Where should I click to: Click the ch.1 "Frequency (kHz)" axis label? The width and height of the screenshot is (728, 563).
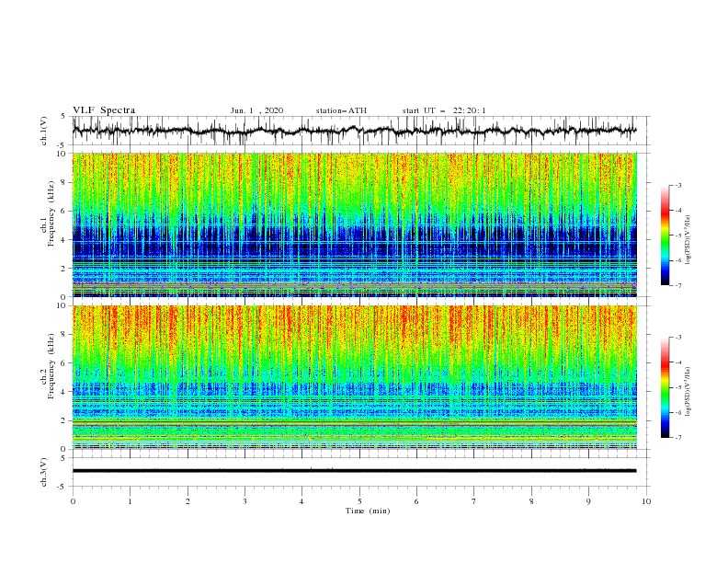tap(51, 213)
